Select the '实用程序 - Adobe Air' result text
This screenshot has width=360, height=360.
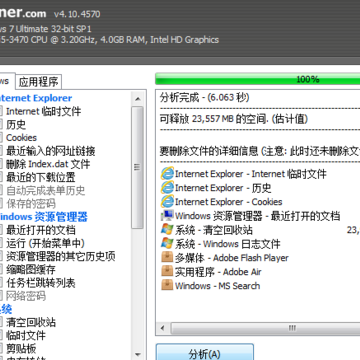pos(218,272)
